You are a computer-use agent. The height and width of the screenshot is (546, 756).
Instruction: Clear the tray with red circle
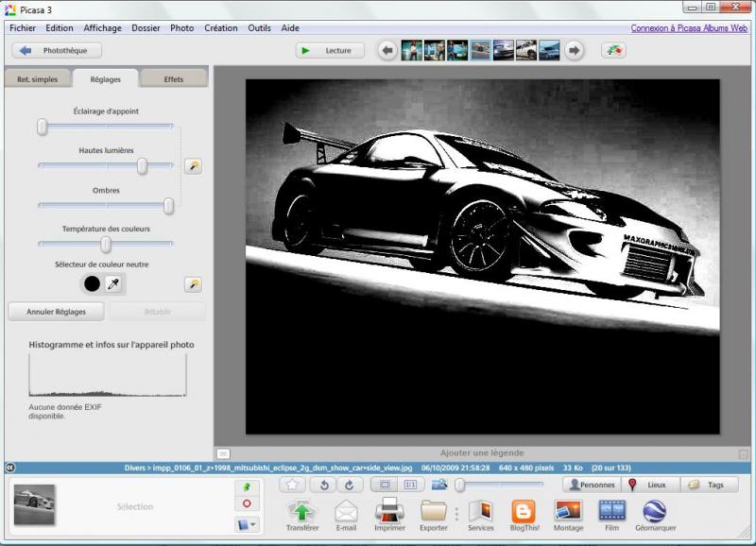click(x=247, y=503)
